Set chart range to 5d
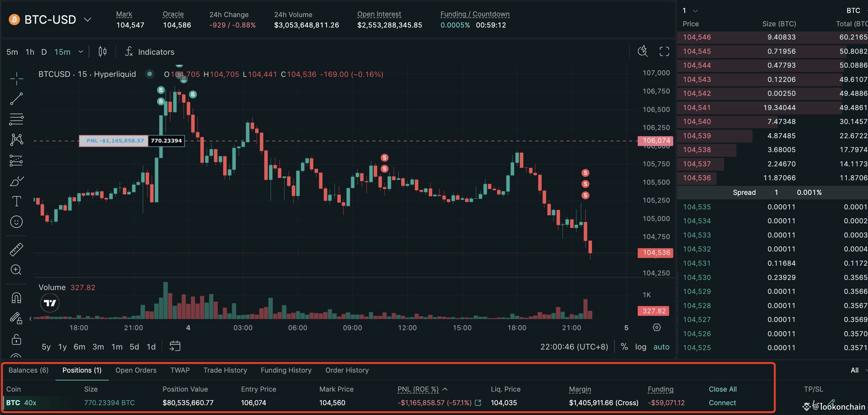Screen dimensions: 868x415 134,347
